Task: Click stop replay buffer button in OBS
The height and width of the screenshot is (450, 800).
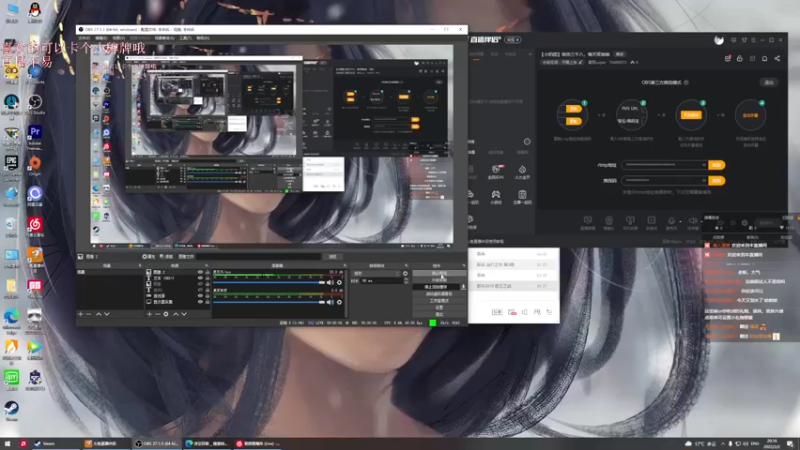Action: pyautogui.click(x=435, y=287)
